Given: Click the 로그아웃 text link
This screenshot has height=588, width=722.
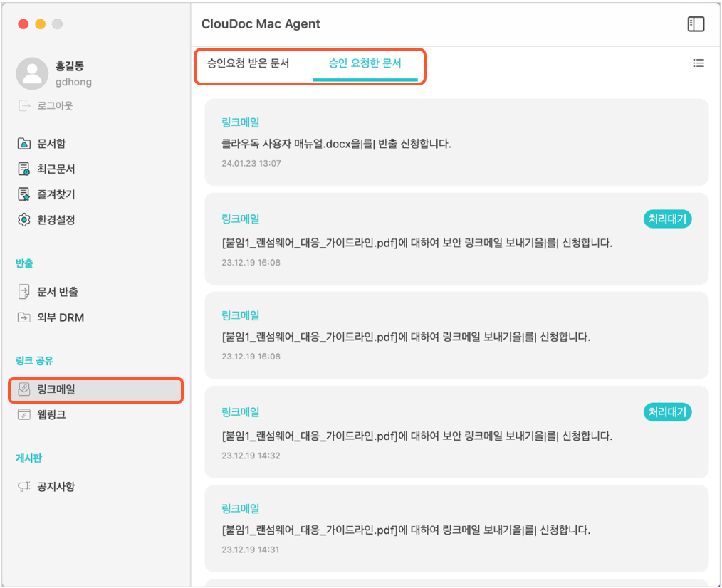Looking at the screenshot, I should [56, 105].
